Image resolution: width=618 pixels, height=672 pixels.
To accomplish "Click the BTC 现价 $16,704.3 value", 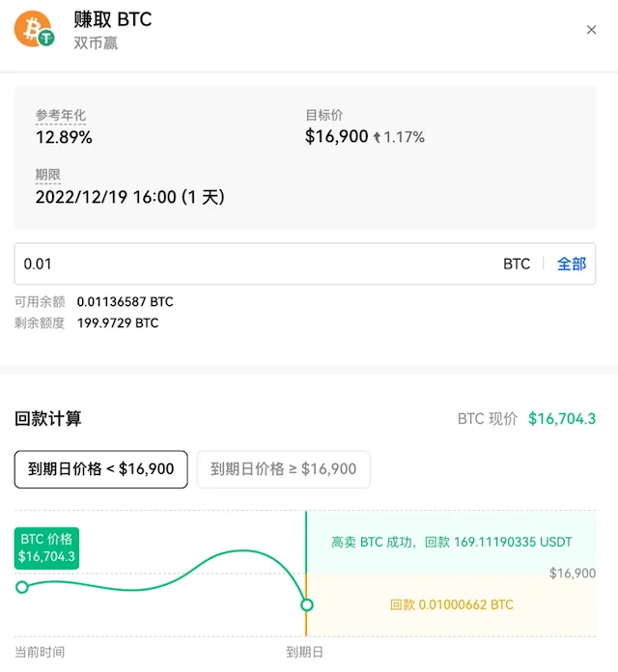I will (x=562, y=419).
